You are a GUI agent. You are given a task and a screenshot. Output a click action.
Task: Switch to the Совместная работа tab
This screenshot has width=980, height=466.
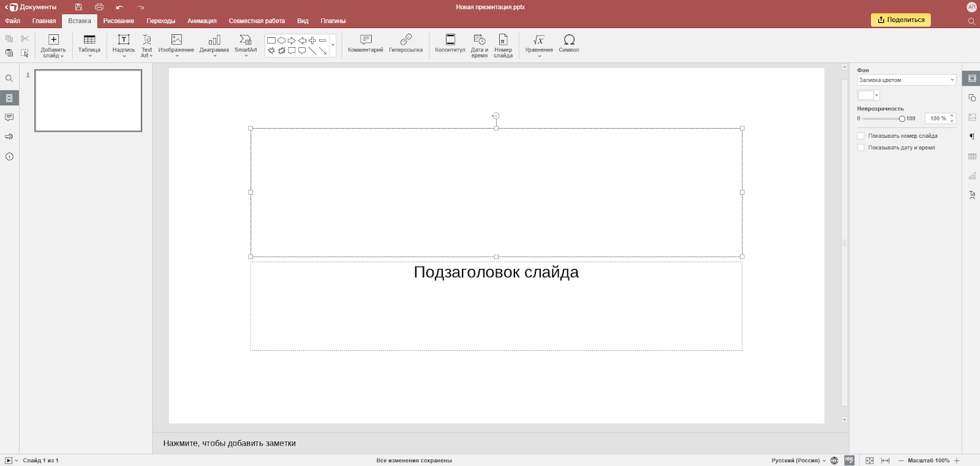(x=257, y=21)
